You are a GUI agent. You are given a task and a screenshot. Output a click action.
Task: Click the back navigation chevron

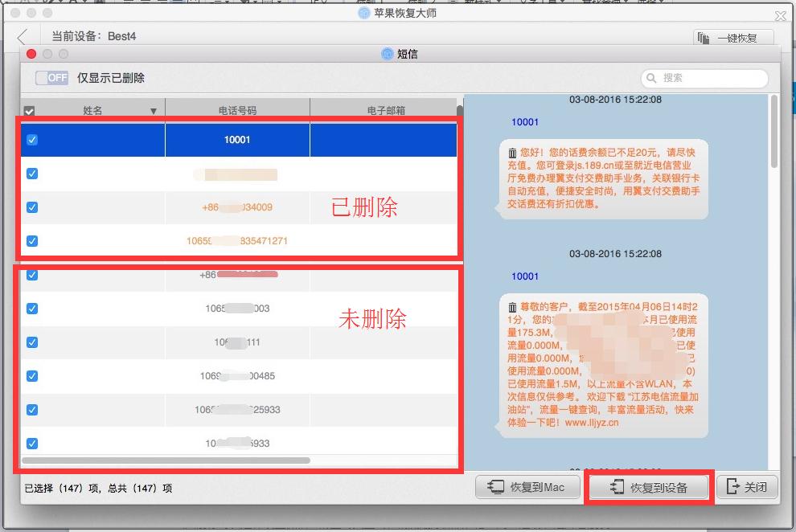pyautogui.click(x=22, y=35)
